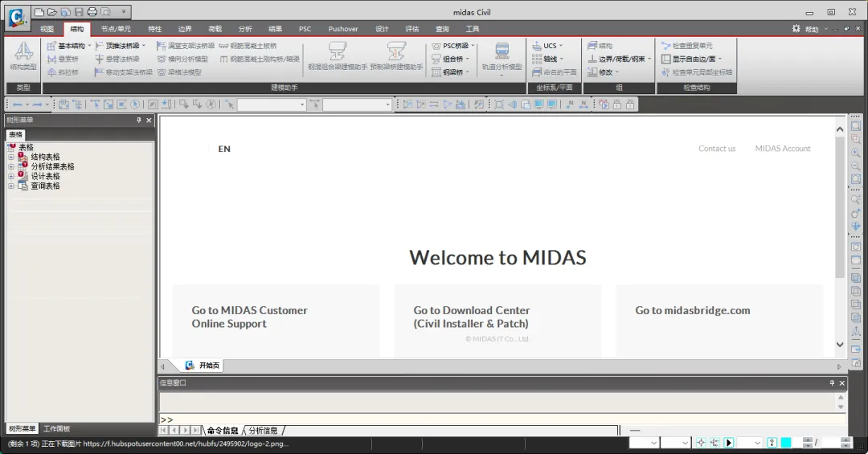The width and height of the screenshot is (868, 454).
Task: Toggle the pin on 信息窗口 panel
Action: [832, 382]
